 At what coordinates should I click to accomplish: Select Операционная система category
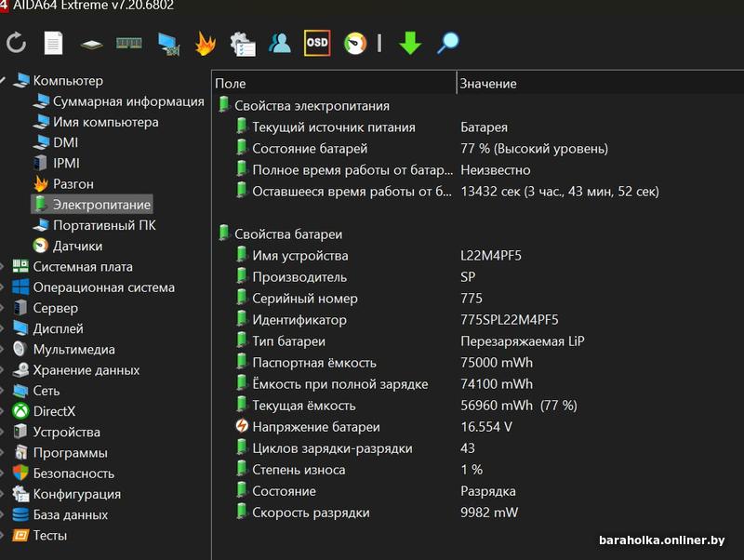pyautogui.click(x=94, y=287)
